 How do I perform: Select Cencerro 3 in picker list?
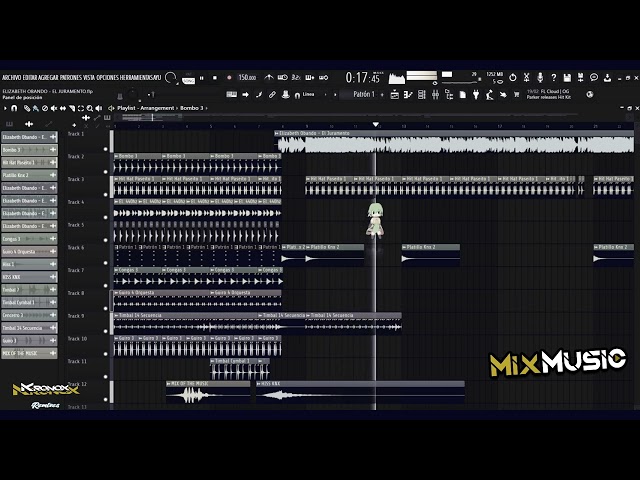(x=29, y=315)
